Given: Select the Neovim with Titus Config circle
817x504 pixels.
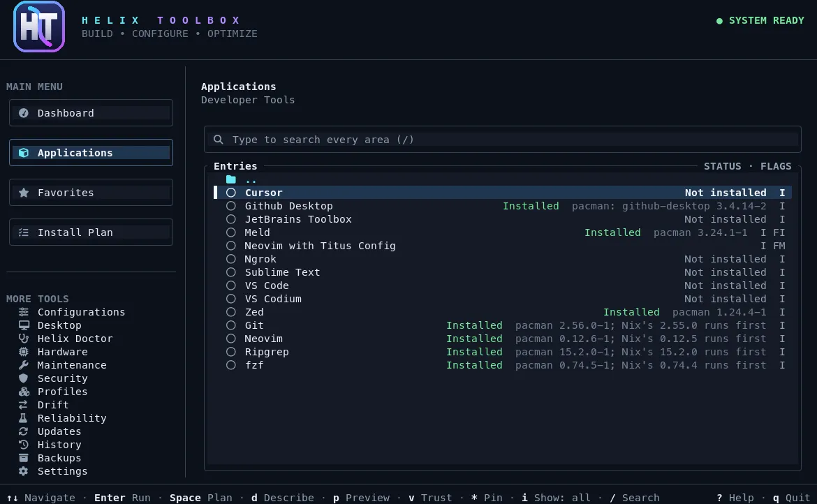Looking at the screenshot, I should click(x=231, y=246).
